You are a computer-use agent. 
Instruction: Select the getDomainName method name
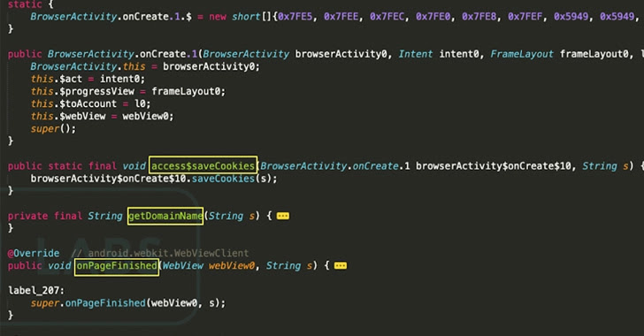click(x=165, y=216)
